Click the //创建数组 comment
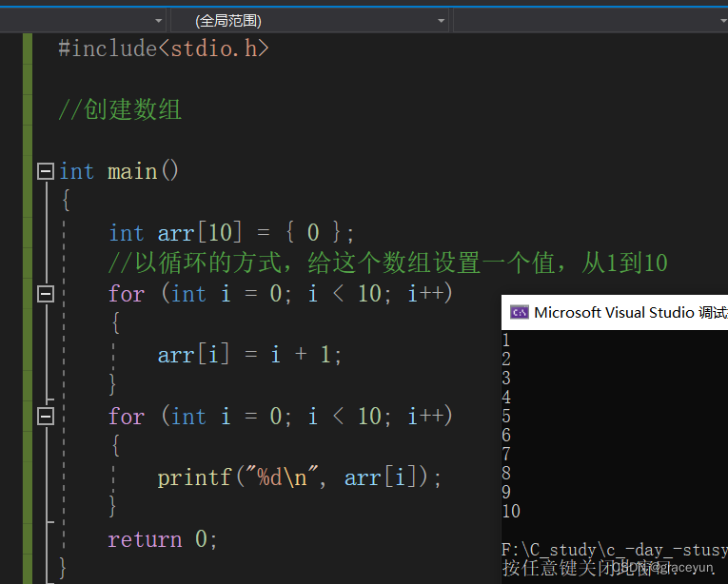Screen dimensions: 728x584 pos(120,109)
